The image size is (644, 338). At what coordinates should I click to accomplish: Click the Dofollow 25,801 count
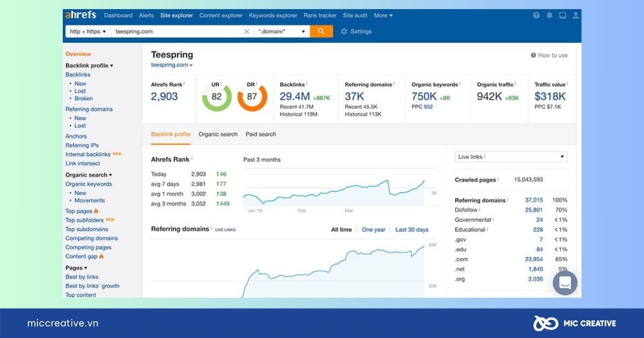[x=534, y=210]
